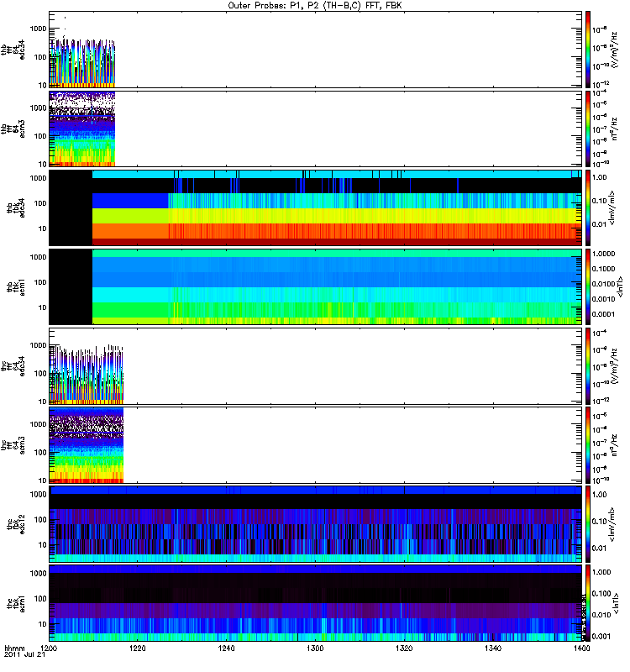Click the <|nT|> unit label of thc fbk scm1

(x=616, y=603)
